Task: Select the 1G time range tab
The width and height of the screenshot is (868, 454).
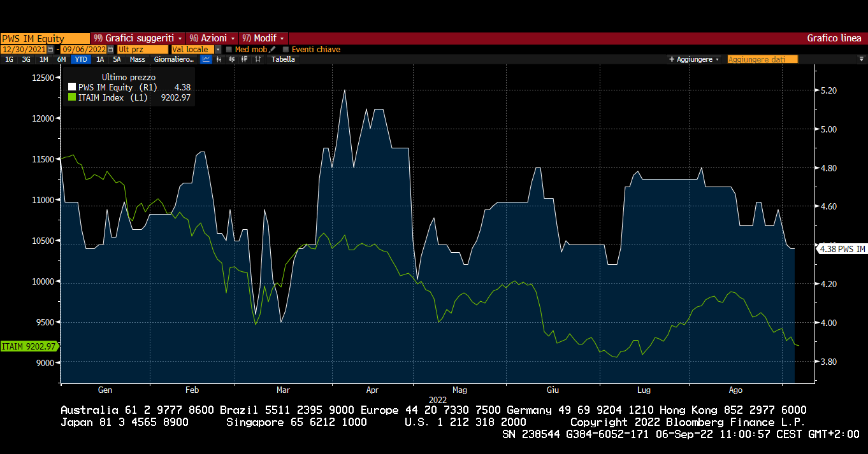Action: 9,59
